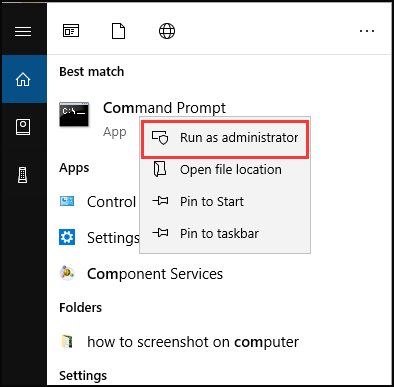Image resolution: width=394 pixels, height=387 pixels.
Task: Click the Folders section heading
Action: [x=80, y=307]
